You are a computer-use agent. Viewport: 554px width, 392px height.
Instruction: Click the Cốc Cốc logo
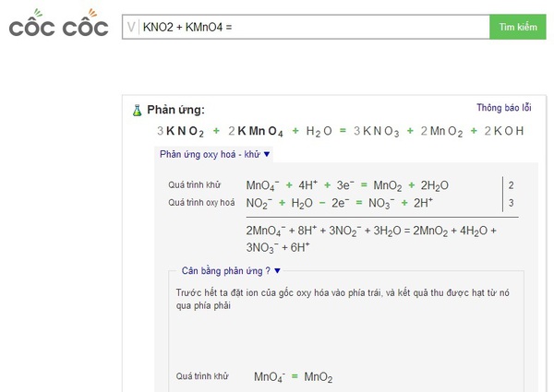59,23
